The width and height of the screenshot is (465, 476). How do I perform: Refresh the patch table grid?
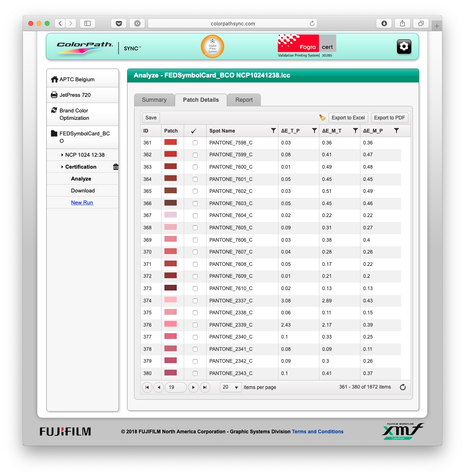tap(403, 387)
